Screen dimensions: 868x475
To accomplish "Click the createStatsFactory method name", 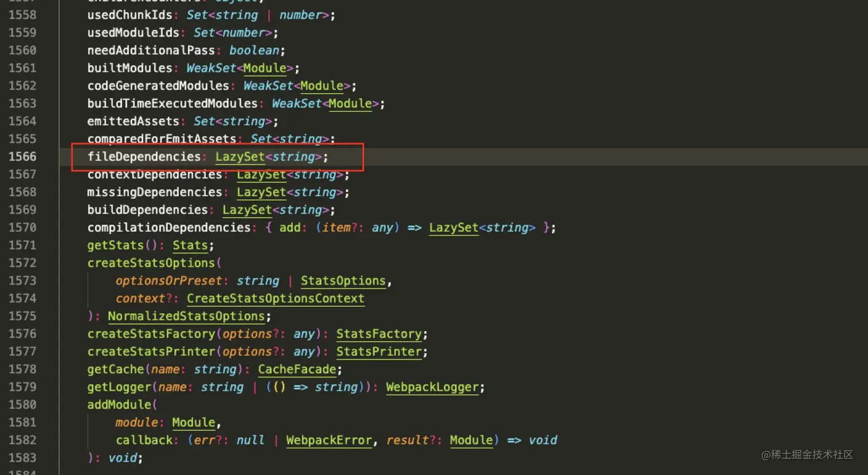I will click(151, 334).
